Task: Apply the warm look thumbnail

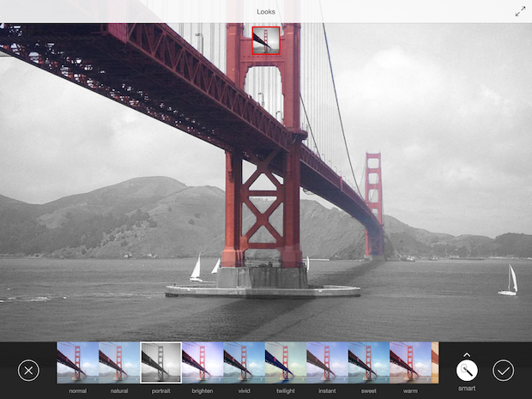Action: pos(410,362)
